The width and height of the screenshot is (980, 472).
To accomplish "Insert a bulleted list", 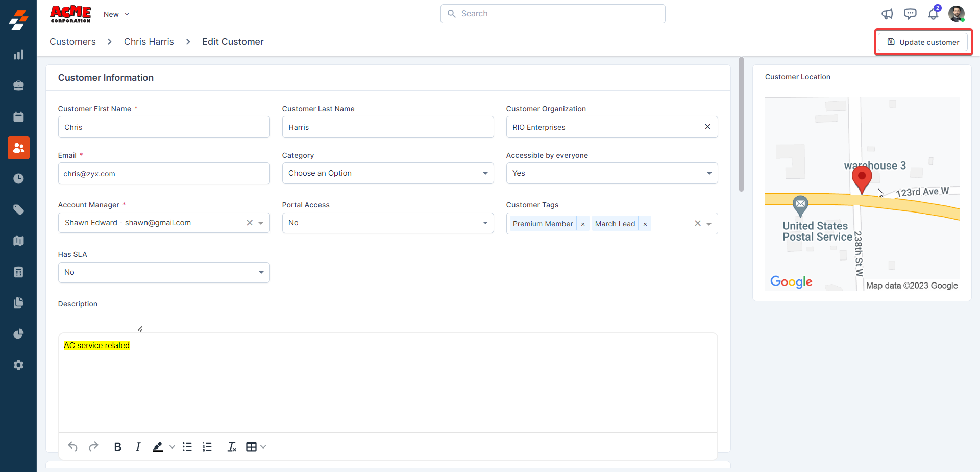I will (187, 447).
